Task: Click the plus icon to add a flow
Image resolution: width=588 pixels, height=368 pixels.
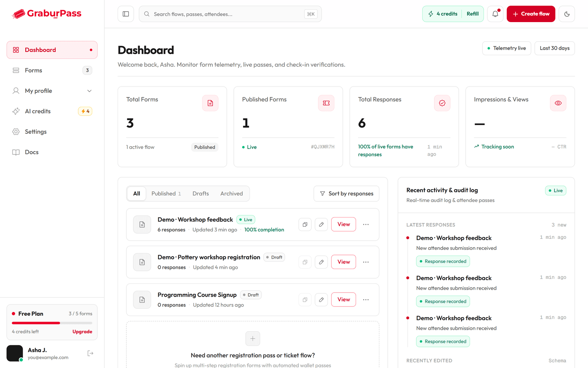Action: [253, 339]
